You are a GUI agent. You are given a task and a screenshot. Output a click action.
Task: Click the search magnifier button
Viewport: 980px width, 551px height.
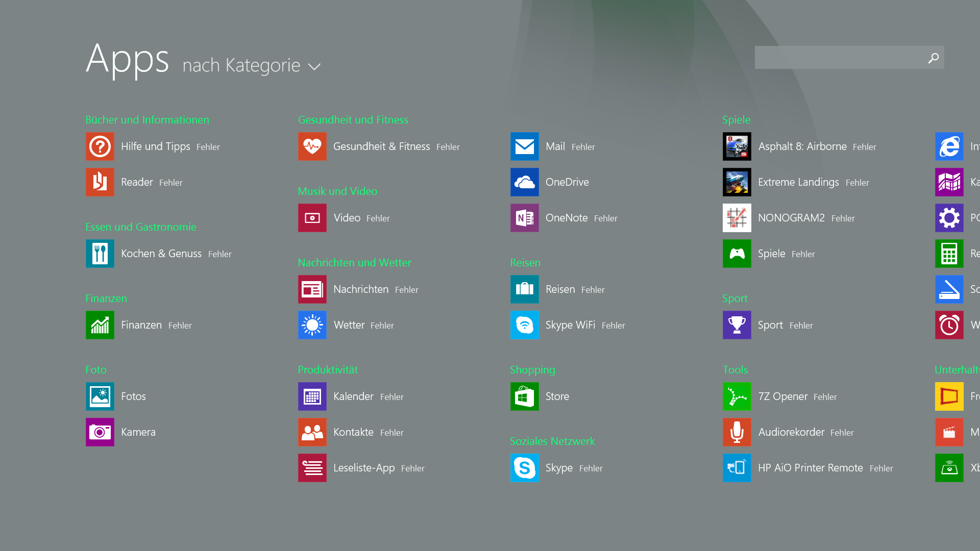(x=933, y=58)
